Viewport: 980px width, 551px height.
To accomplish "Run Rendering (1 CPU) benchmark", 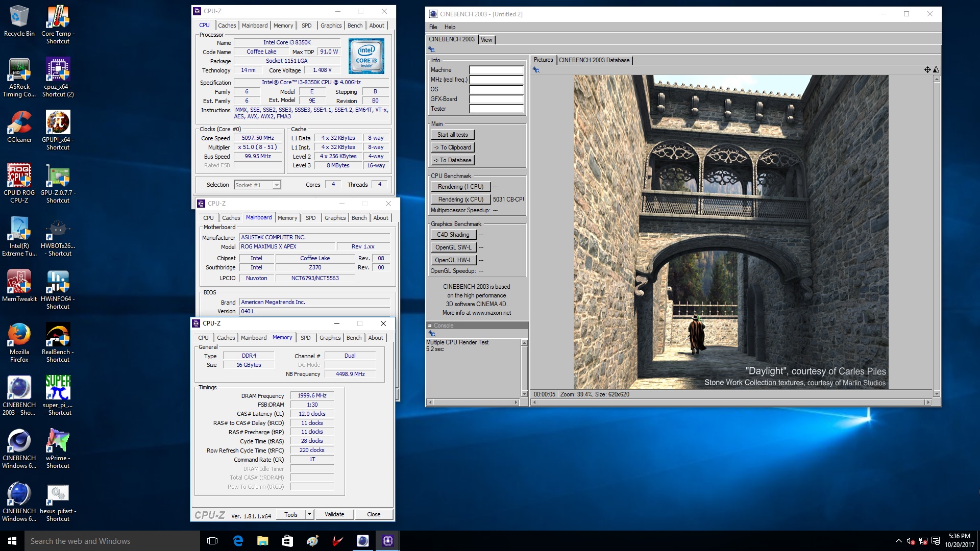I will click(x=460, y=187).
